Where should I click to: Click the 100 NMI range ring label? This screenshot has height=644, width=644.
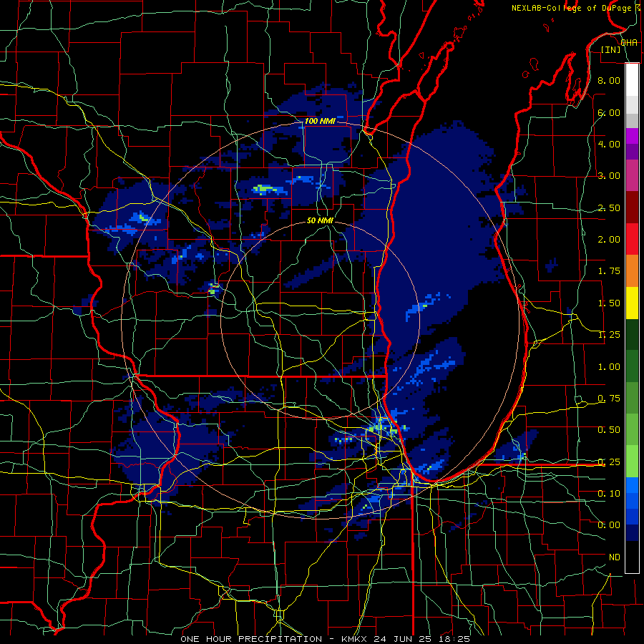tap(320, 121)
